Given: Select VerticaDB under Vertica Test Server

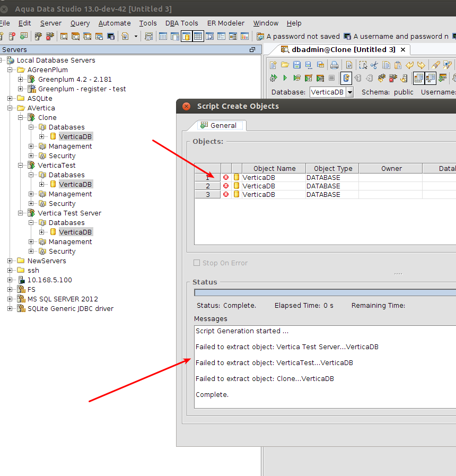Looking at the screenshot, I should (x=75, y=232).
